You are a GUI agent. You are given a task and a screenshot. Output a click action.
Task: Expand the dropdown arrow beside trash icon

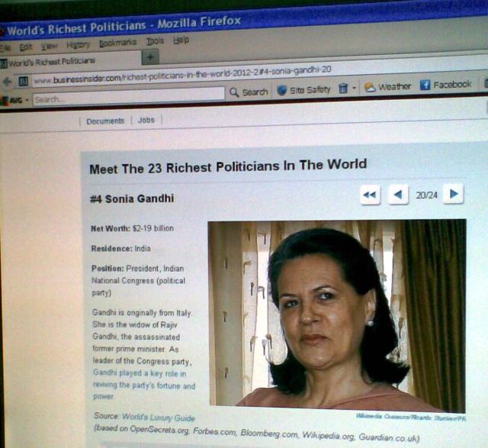[x=355, y=89]
